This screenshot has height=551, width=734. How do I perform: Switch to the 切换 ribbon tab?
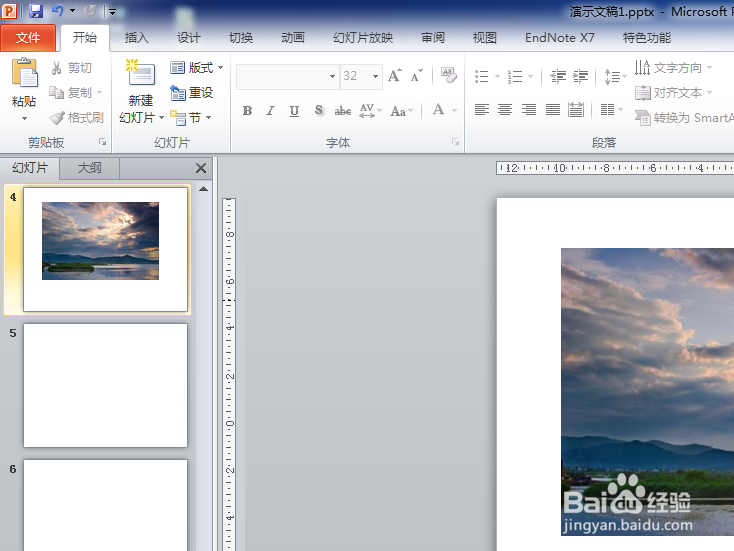(x=241, y=37)
